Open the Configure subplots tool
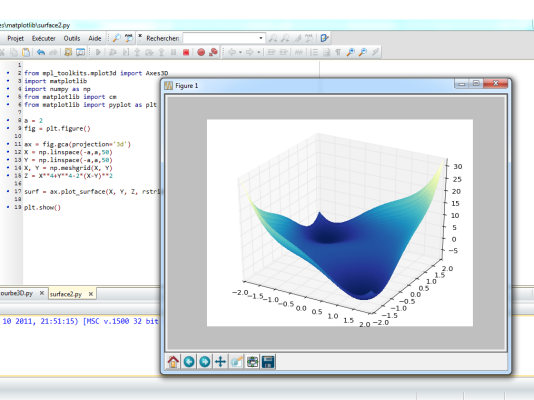This screenshot has height=400, width=534. [252, 362]
